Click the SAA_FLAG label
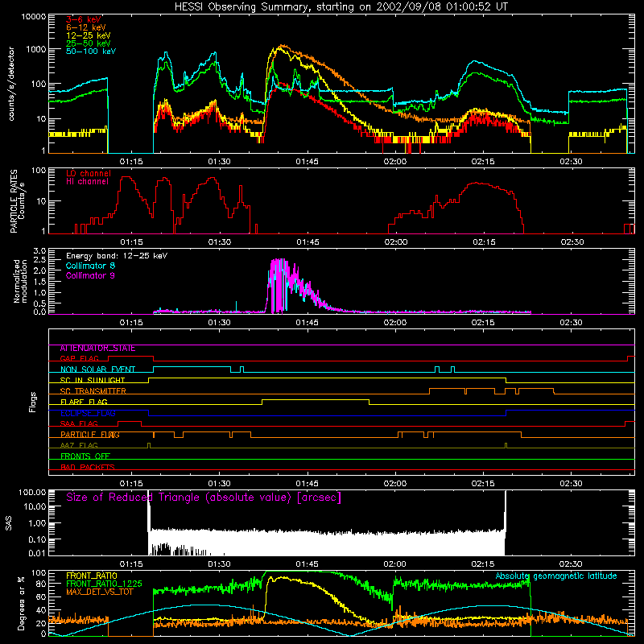The height and width of the screenshot is (644, 644). (x=79, y=424)
